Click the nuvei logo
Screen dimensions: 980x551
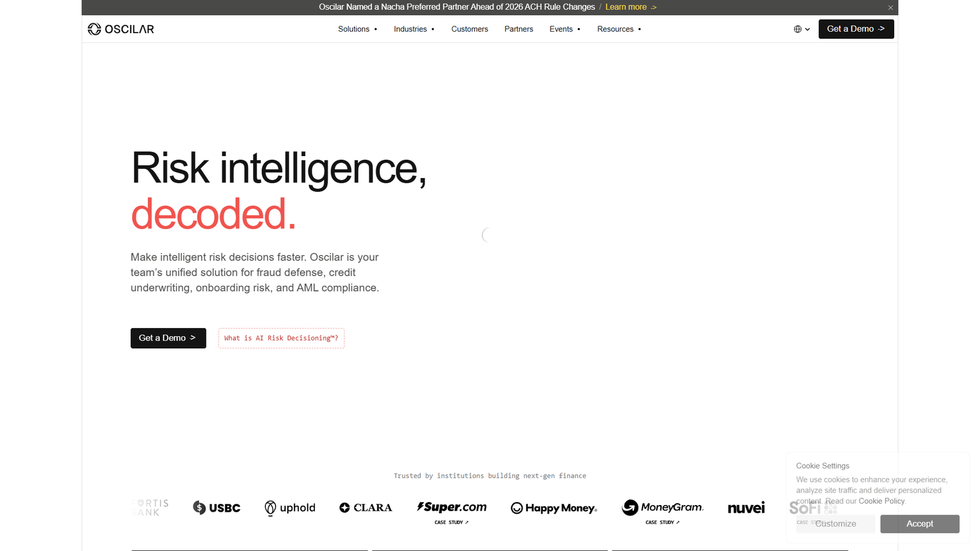coord(746,508)
